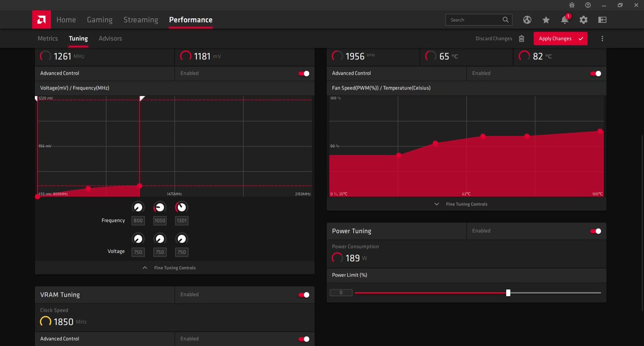Click the Power Limit slider handle
The width and height of the screenshot is (644, 346).
click(508, 293)
